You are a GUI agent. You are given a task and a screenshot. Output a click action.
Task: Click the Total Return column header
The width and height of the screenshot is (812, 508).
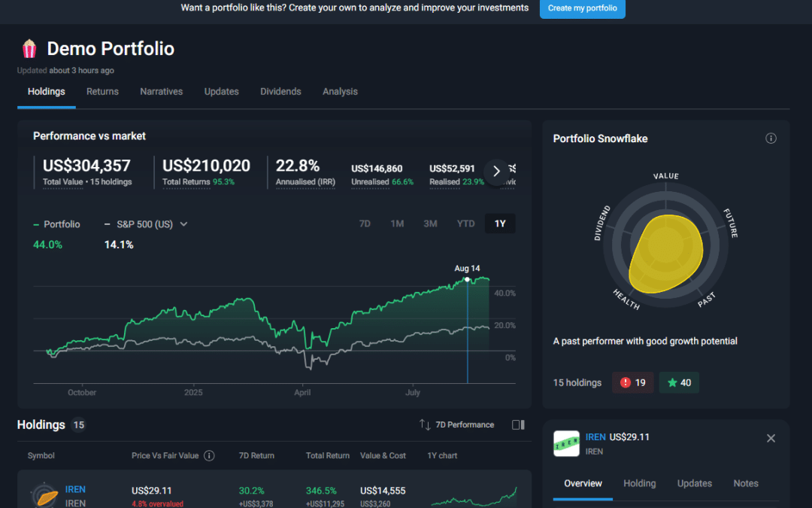click(327, 455)
